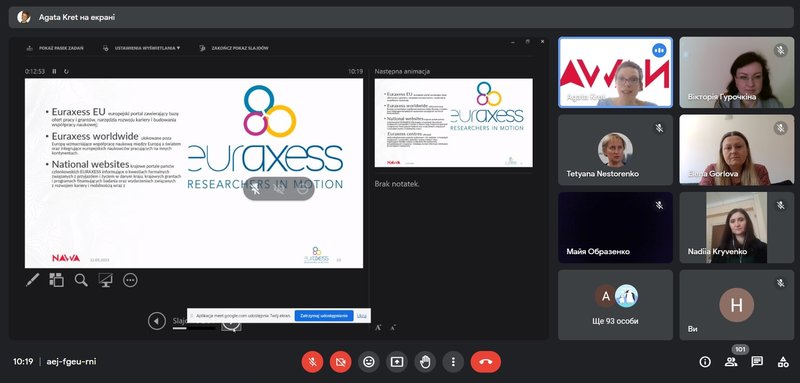Select Вікторія Гурочкіна's video tile
Screen dimensions: 800x383
pos(736,72)
